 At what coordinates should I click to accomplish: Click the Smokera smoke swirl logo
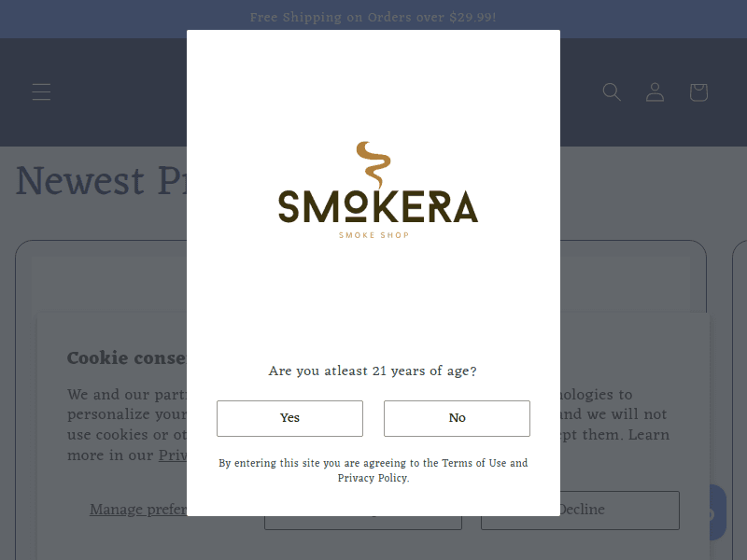(x=373, y=166)
